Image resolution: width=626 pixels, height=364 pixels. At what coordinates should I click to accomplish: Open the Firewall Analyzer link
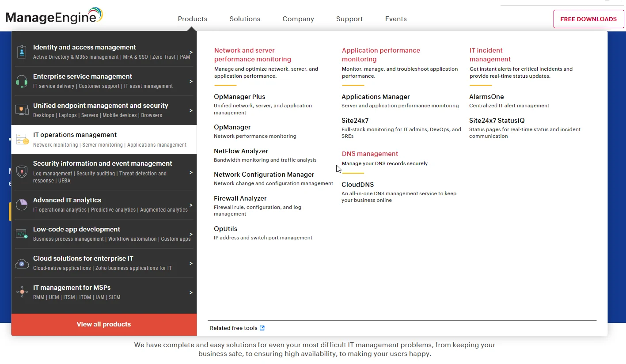(240, 198)
